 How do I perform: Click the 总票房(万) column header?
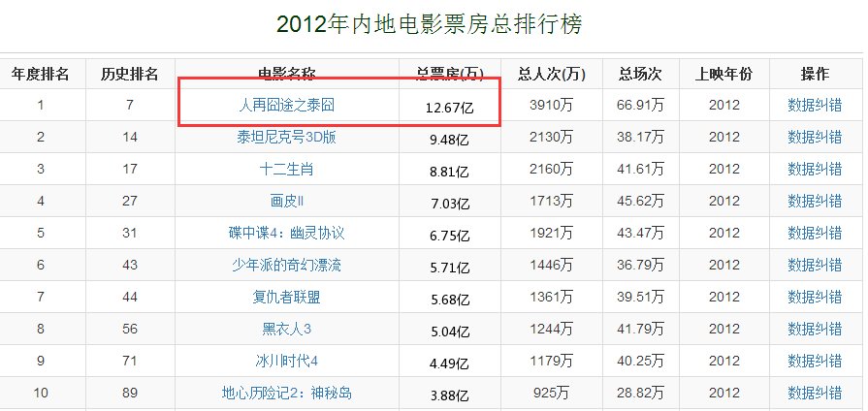449,74
